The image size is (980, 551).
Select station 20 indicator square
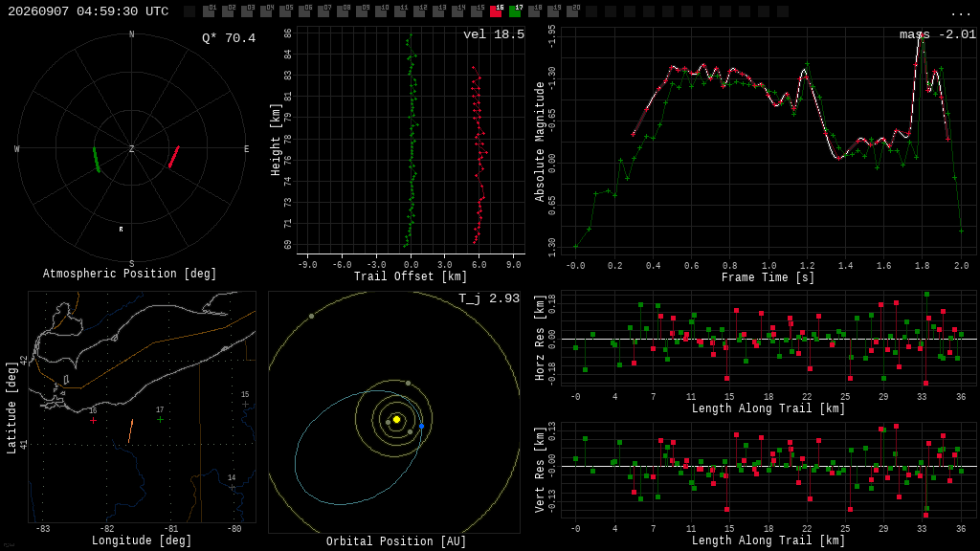tap(572, 11)
